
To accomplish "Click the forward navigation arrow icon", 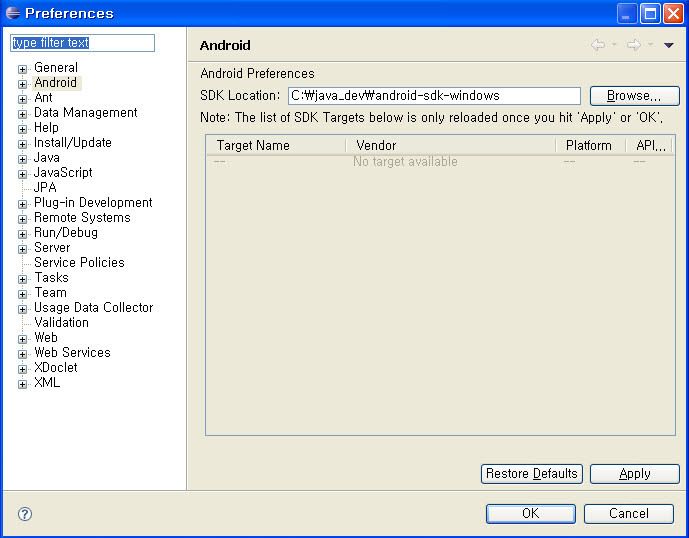I will pyautogui.click(x=634, y=45).
